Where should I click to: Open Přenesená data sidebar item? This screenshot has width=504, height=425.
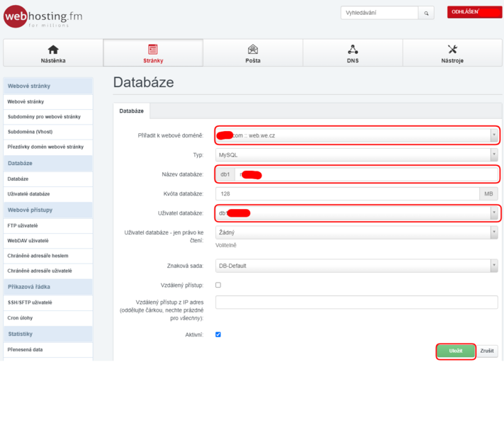point(48,349)
